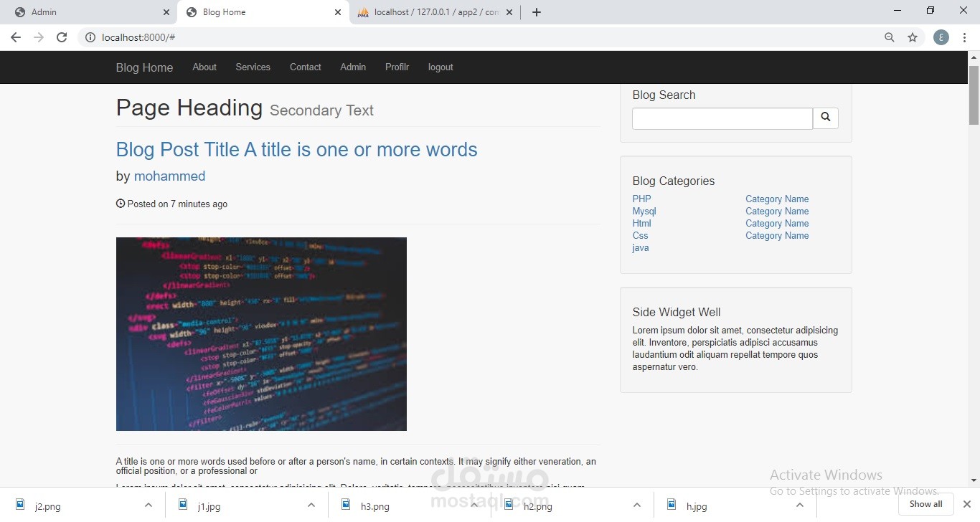Select the Html category link

[x=642, y=223]
